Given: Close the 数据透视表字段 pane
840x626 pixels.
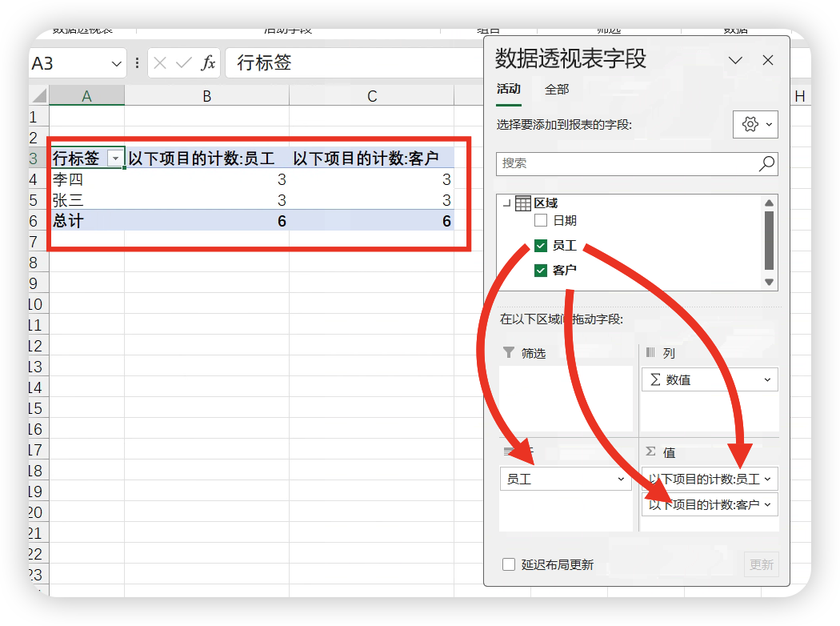Looking at the screenshot, I should [768, 60].
